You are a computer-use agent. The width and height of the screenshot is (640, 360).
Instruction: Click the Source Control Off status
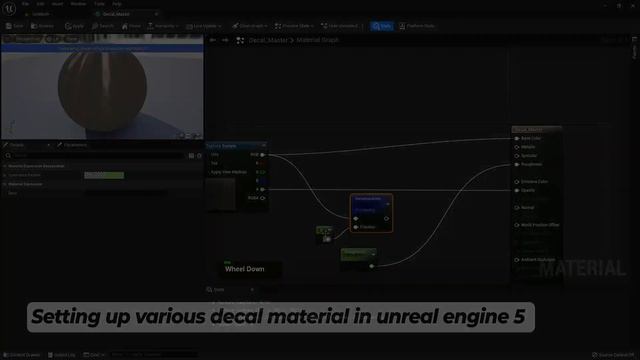(x=613, y=355)
